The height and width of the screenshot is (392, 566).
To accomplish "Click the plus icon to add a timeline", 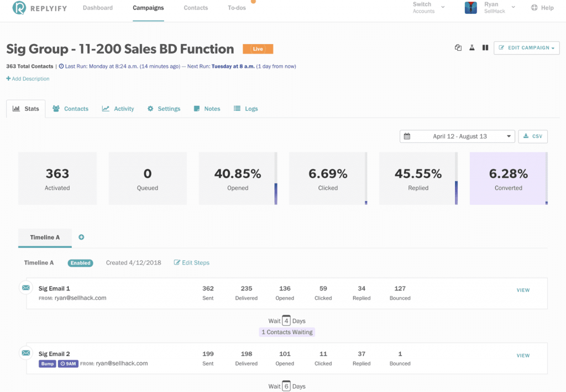I will click(x=81, y=237).
